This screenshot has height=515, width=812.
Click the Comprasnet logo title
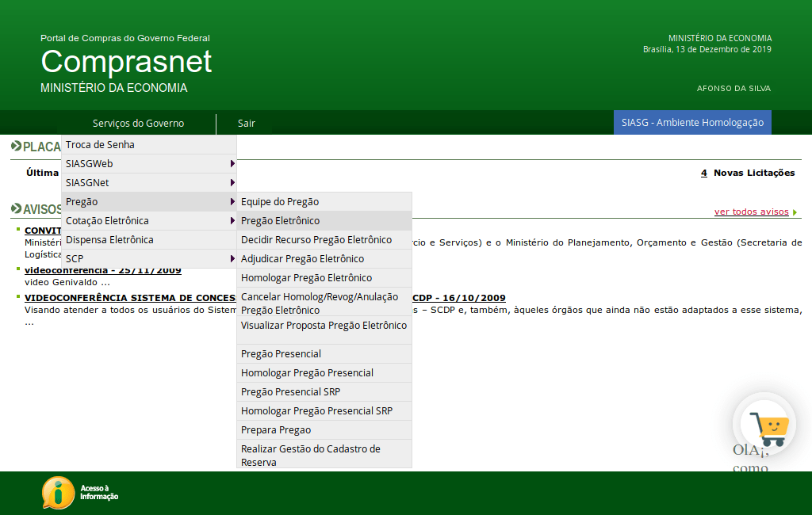click(x=126, y=61)
